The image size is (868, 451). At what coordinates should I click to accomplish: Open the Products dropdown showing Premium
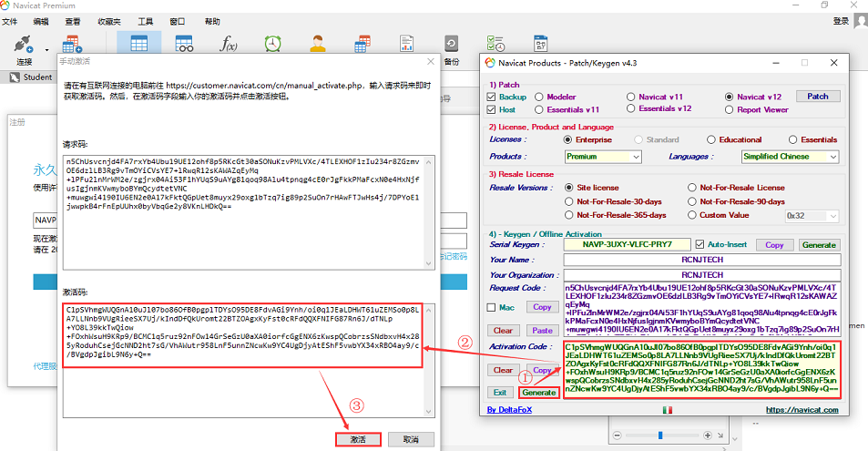[x=603, y=157]
